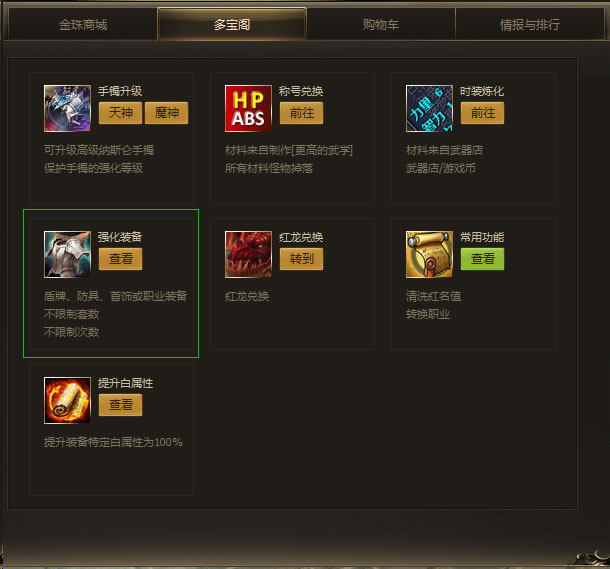Click 查看 under 提升白属性

click(120, 405)
